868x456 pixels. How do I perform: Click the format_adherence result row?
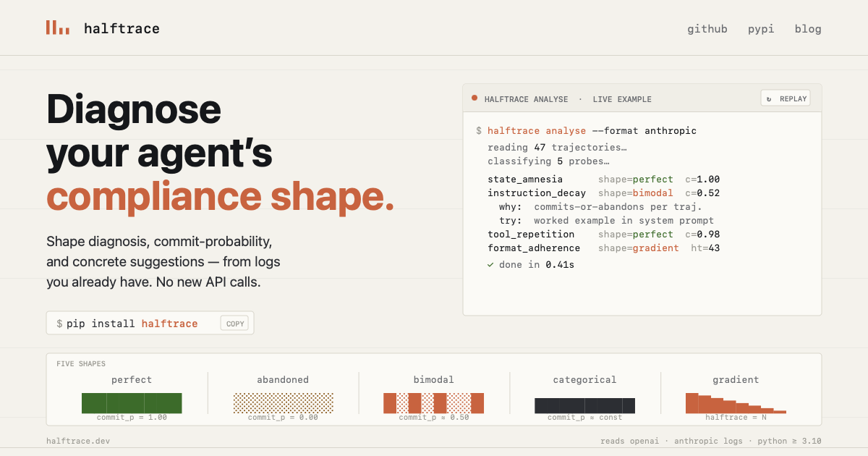click(603, 248)
